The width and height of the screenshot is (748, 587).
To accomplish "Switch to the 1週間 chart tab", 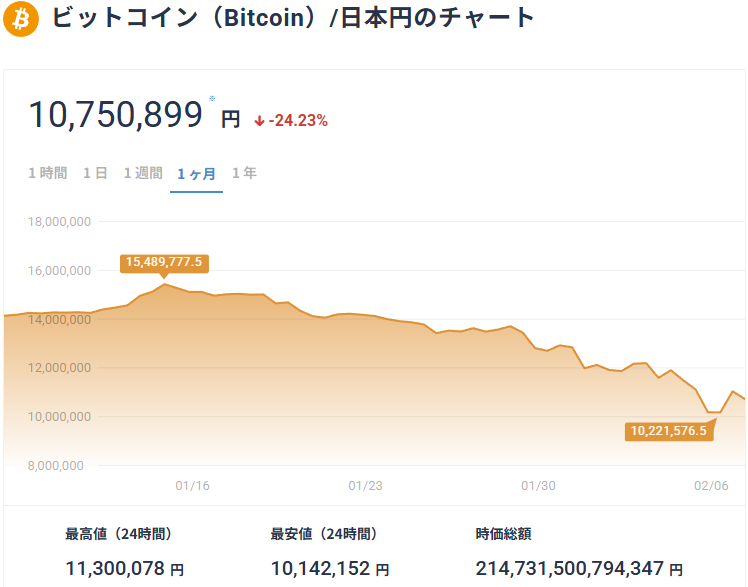I will point(143,173).
